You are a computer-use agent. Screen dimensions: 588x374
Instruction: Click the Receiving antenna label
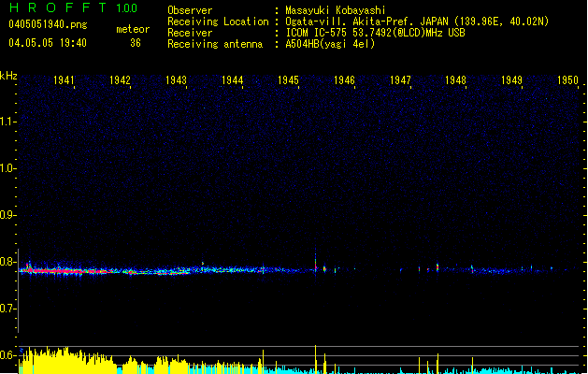(215, 44)
